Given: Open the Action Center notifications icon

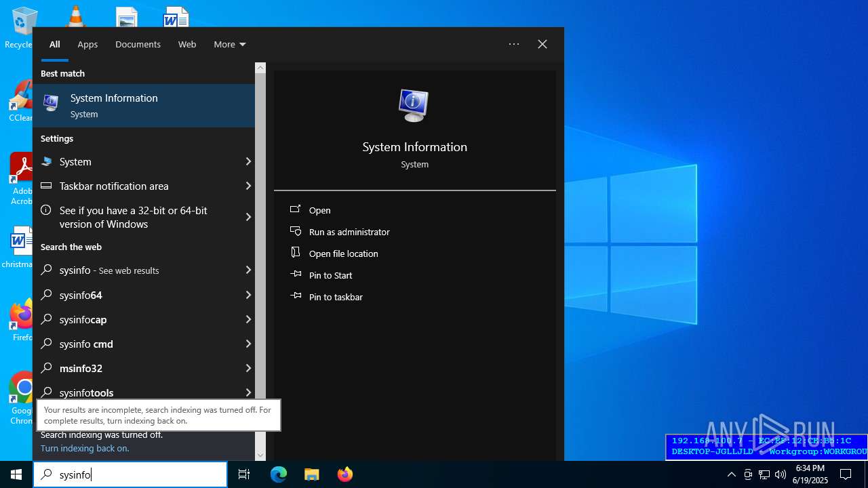Looking at the screenshot, I should (x=846, y=474).
